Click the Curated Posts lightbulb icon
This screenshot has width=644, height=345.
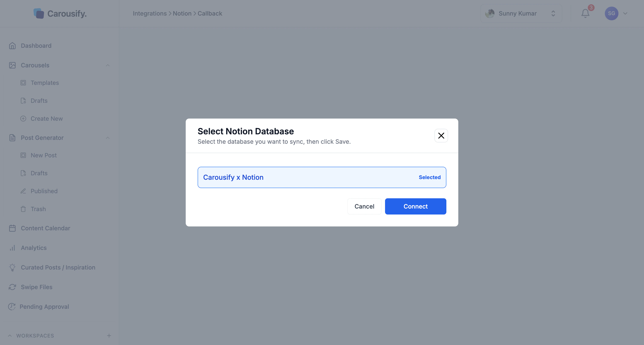pyautogui.click(x=12, y=267)
